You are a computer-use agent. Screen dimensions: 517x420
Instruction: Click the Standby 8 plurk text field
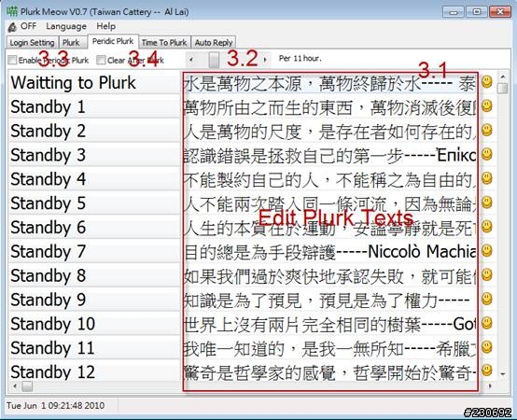(x=329, y=275)
